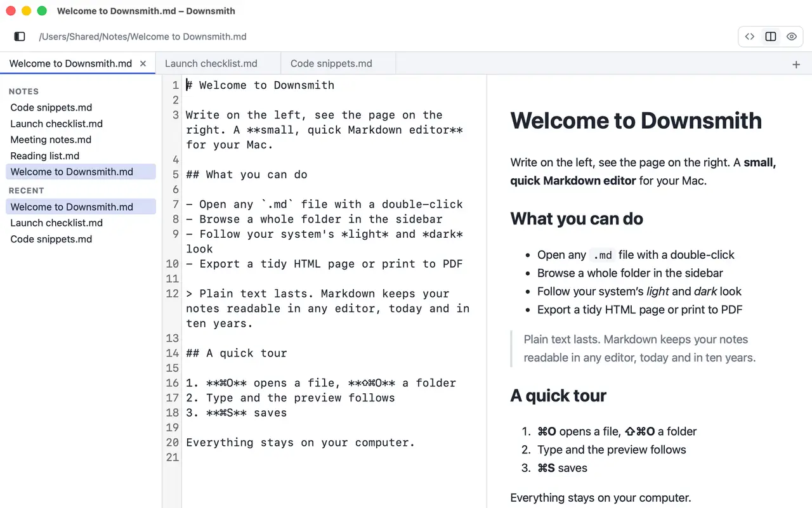Click preview bullet 'Export a tidy HTML page or print to PDF'
This screenshot has height=508, width=812.
(x=639, y=309)
